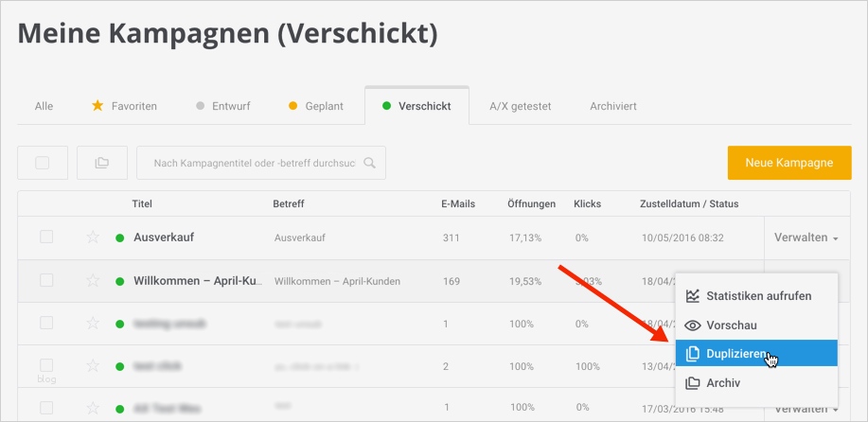The width and height of the screenshot is (868, 422).
Task: Click into the campaign search field
Action: point(254,163)
